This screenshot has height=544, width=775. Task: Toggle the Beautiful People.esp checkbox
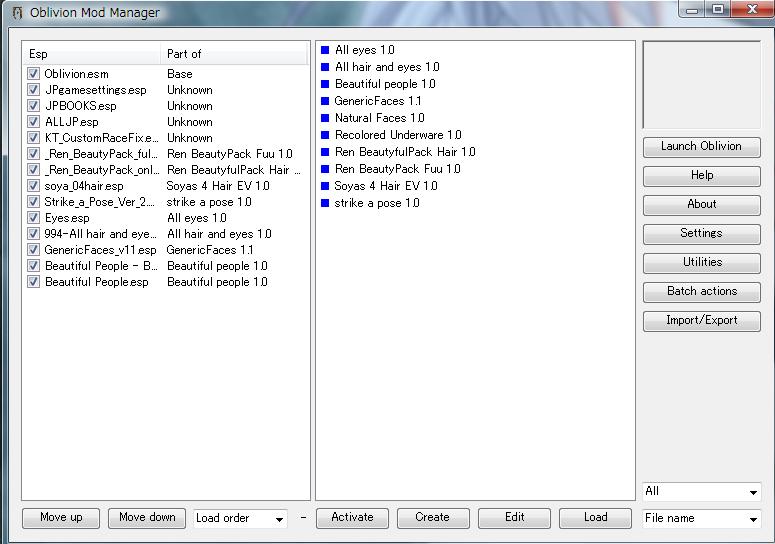33,282
